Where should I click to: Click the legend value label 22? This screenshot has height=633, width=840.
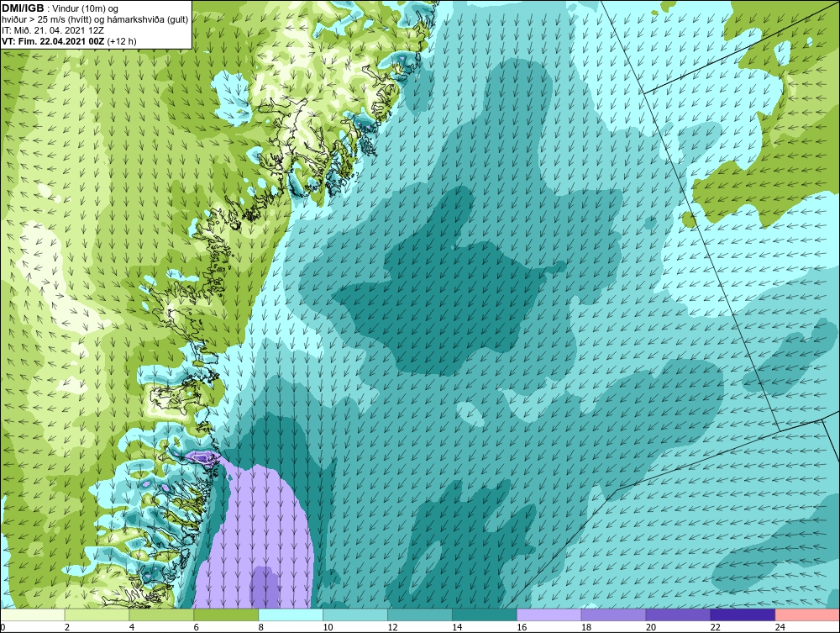pos(715,627)
